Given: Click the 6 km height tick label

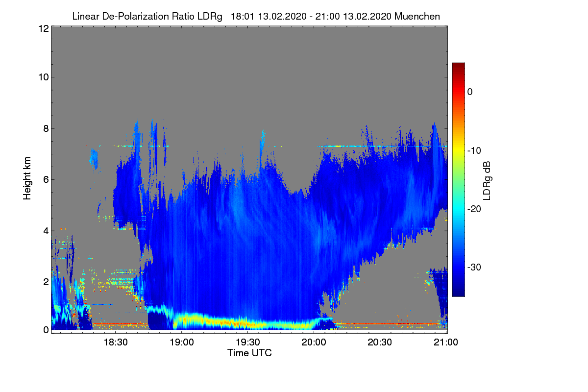Looking at the screenshot, I should [x=45, y=179].
